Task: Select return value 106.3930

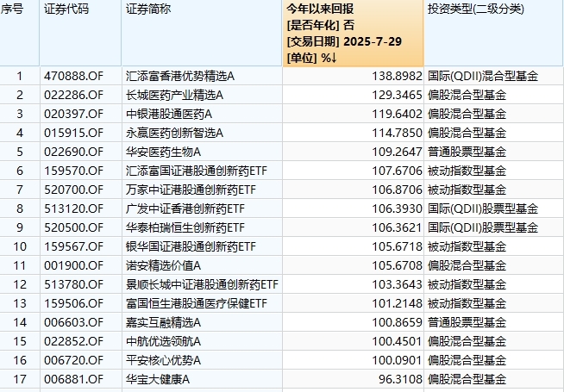Action: tap(397, 208)
